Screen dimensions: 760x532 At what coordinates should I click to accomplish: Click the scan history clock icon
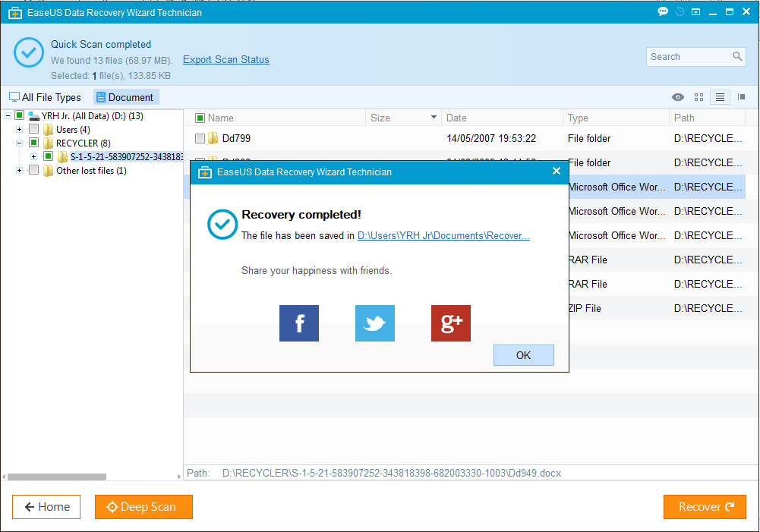tap(680, 11)
